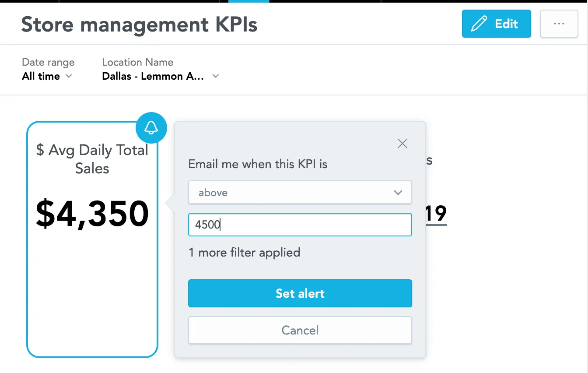Click the Edit label text

point(506,24)
